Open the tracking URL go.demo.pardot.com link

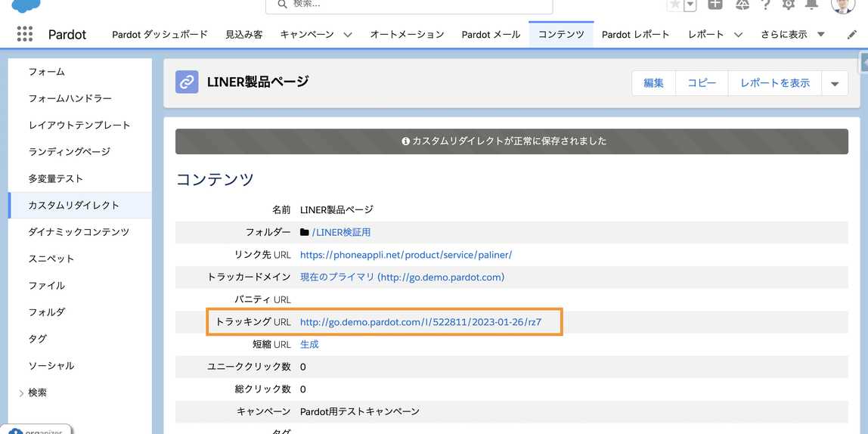pyautogui.click(x=420, y=321)
